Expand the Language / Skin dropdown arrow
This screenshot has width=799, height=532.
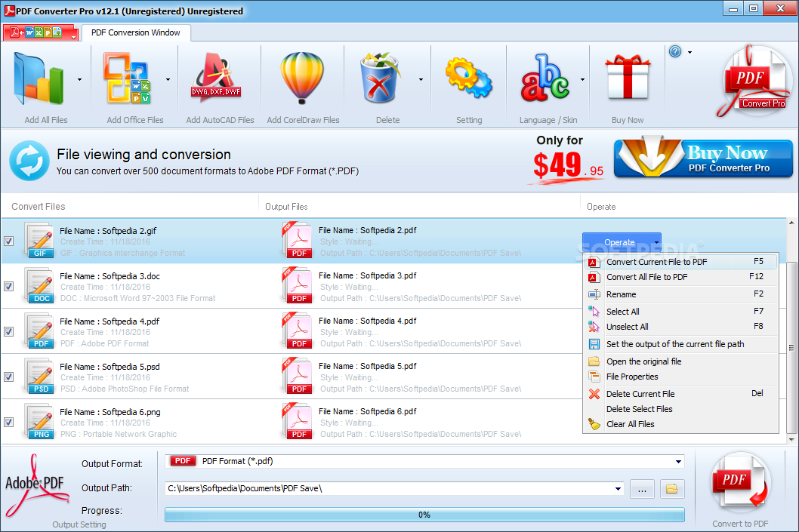coord(582,79)
